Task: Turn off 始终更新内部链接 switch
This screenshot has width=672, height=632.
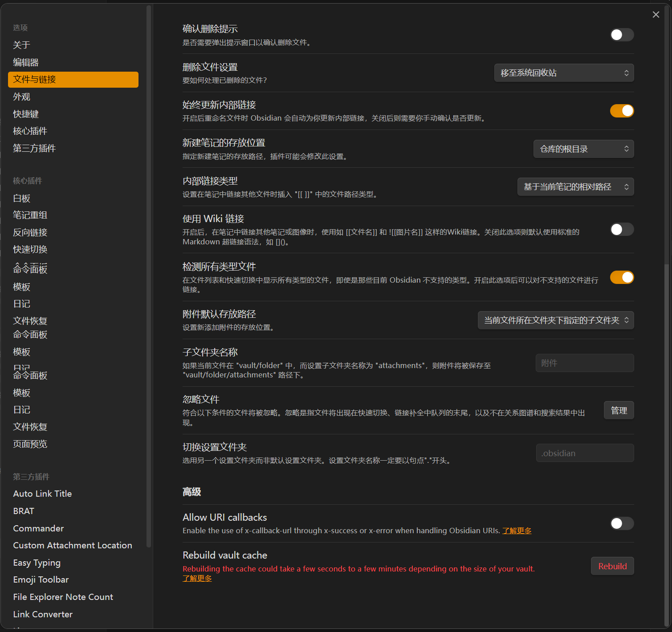Action: click(x=622, y=111)
